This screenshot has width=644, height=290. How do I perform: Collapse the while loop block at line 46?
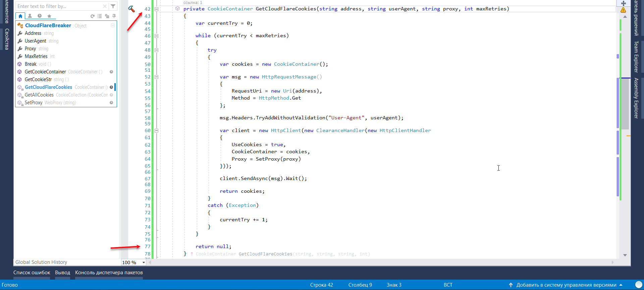pyautogui.click(x=156, y=36)
